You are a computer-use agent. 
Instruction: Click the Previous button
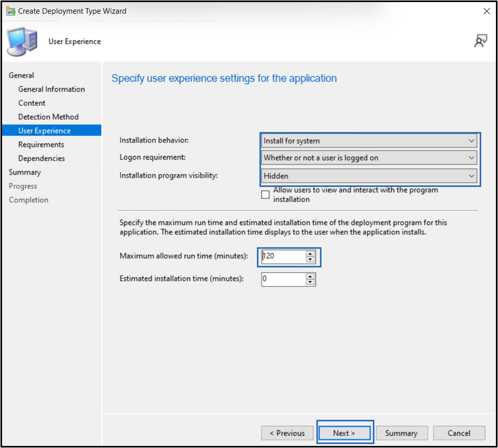287,433
